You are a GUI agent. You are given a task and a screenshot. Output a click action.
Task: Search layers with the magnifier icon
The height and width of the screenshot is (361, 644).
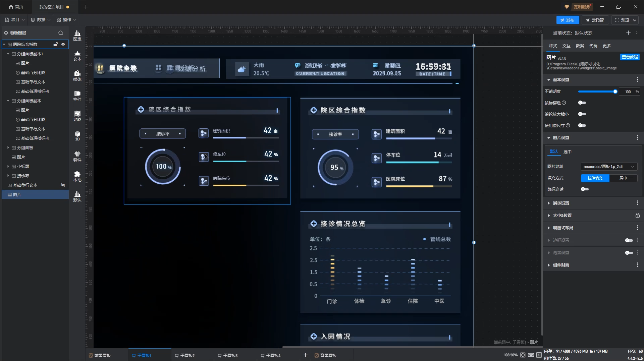61,33
